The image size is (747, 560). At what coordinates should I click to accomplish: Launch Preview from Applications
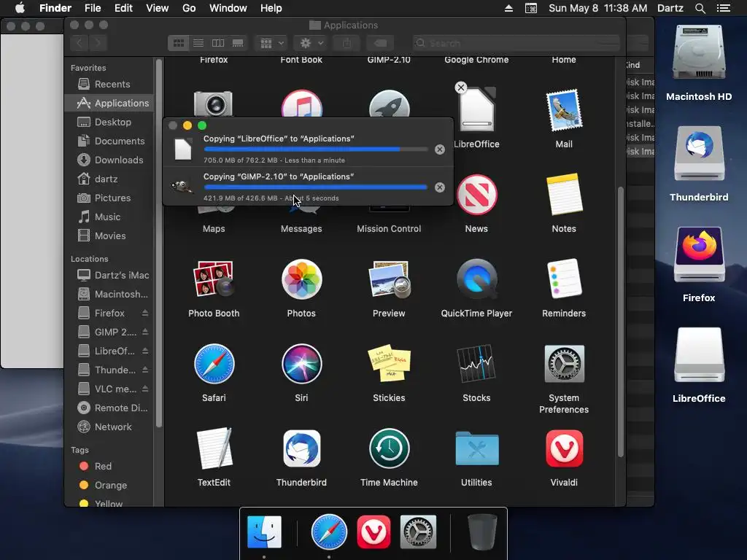(x=389, y=279)
